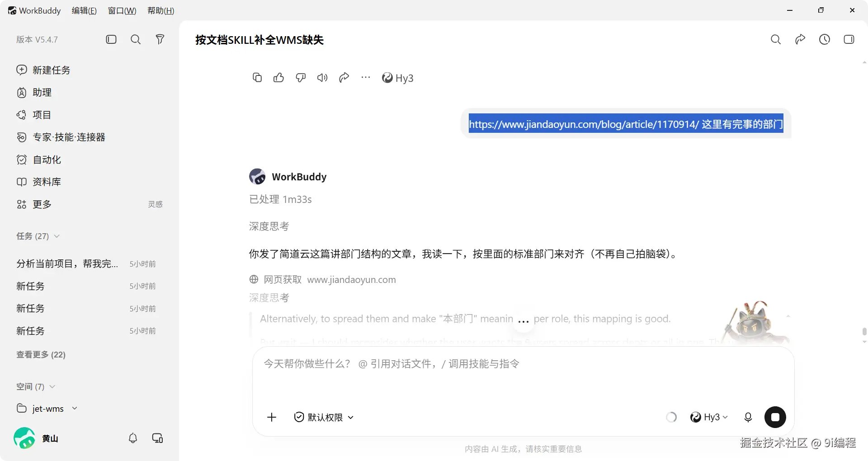Expand the second faded 深度思考 section
The image size is (868, 461).
[269, 297]
